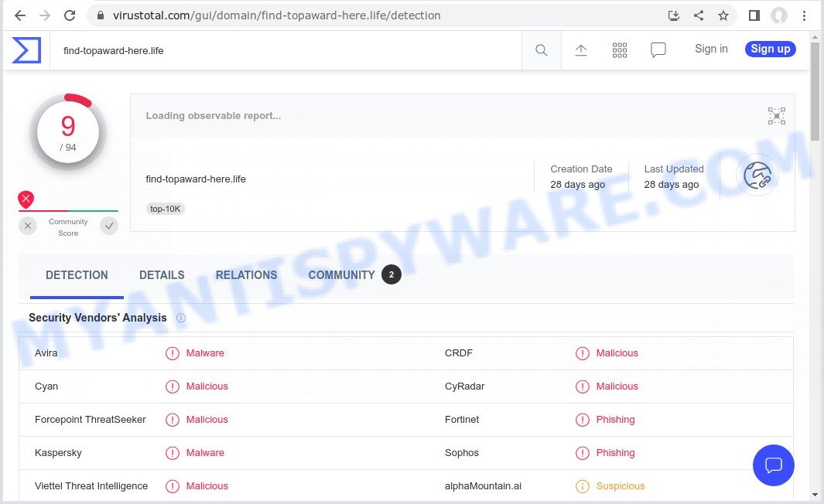Click the Security Vendors' Analysis info icon
This screenshot has height=504, width=824.
[181, 318]
